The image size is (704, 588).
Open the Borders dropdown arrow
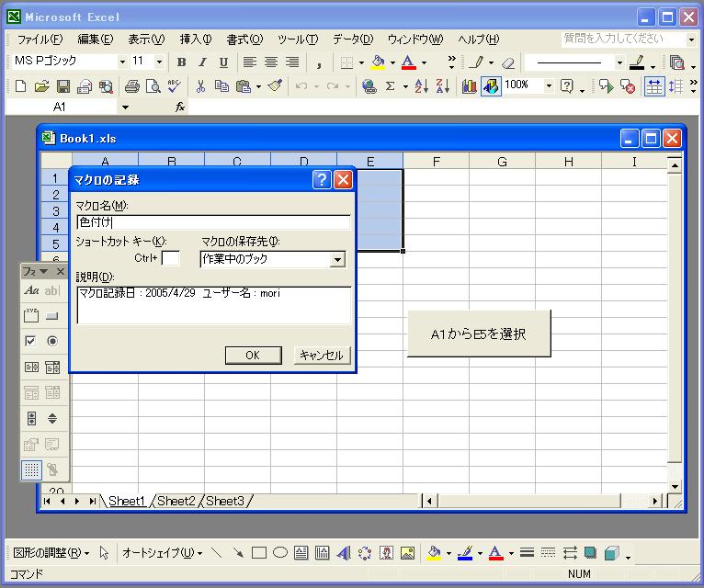[x=361, y=62]
